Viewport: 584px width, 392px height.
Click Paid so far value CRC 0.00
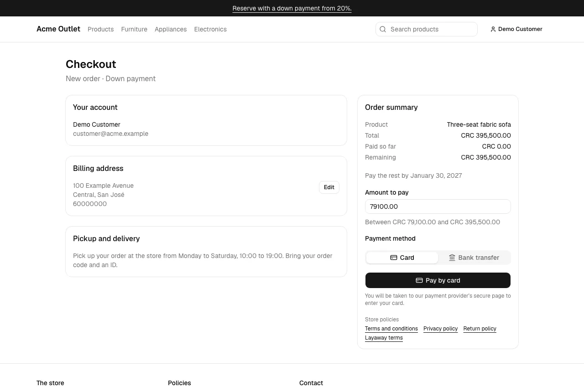coord(496,146)
